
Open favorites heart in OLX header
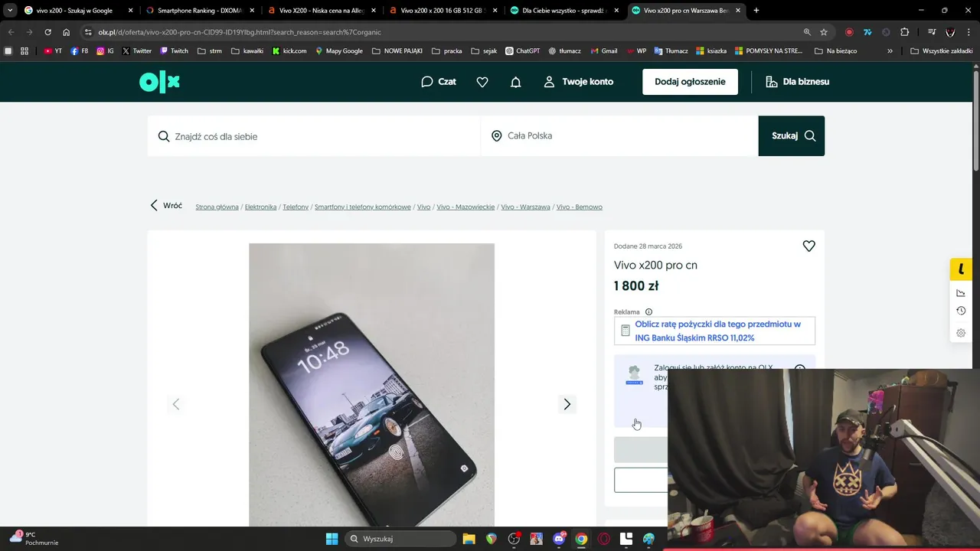pos(482,82)
